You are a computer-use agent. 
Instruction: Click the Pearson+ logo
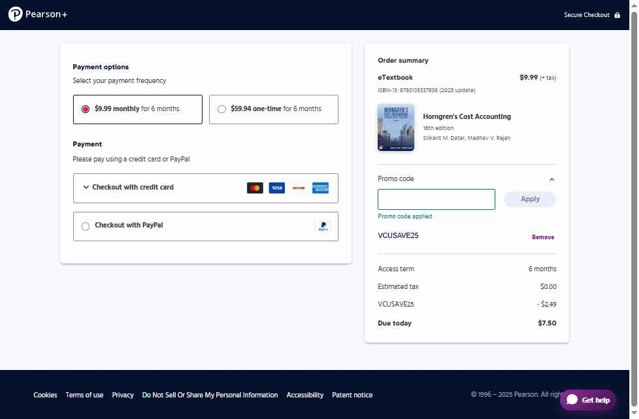click(37, 14)
